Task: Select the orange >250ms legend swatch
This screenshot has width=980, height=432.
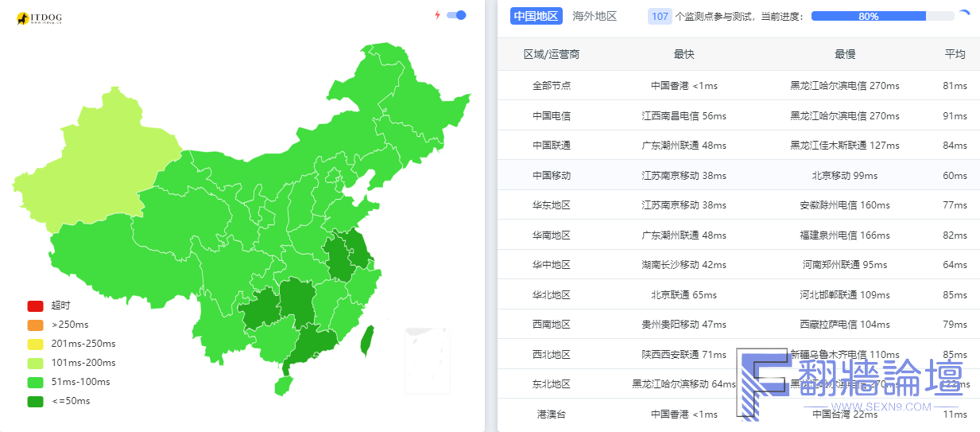Action: pos(35,325)
